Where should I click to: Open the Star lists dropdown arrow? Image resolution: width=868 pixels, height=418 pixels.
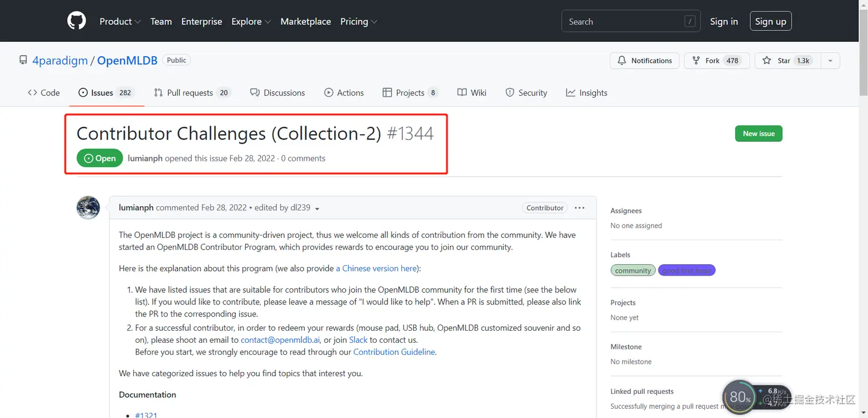tap(830, 60)
